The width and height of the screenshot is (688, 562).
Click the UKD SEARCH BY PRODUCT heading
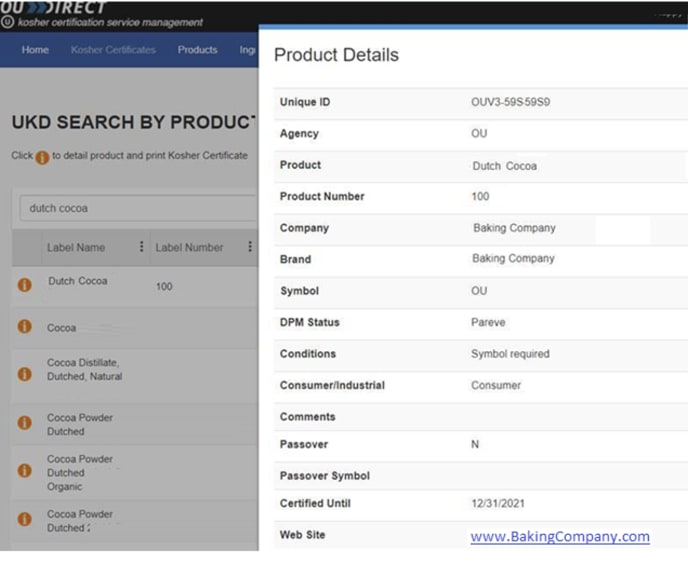pos(133,122)
